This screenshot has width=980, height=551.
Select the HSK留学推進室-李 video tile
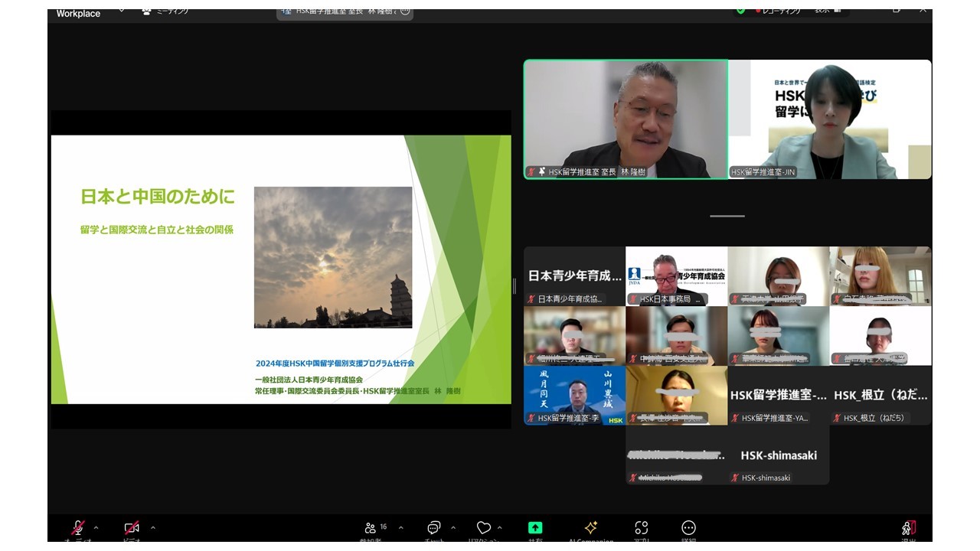click(x=574, y=395)
